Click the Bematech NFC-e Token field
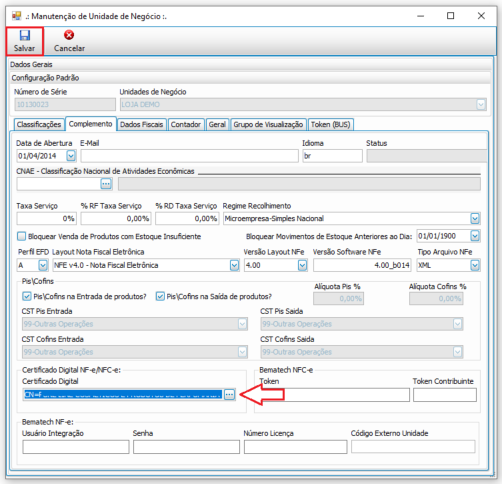 (334, 395)
